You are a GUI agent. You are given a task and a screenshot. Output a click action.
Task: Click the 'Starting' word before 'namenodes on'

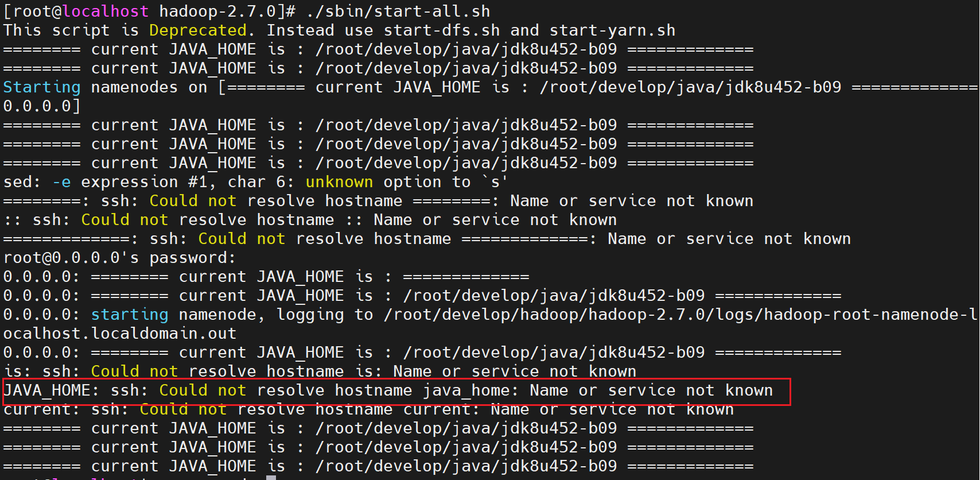(x=42, y=87)
